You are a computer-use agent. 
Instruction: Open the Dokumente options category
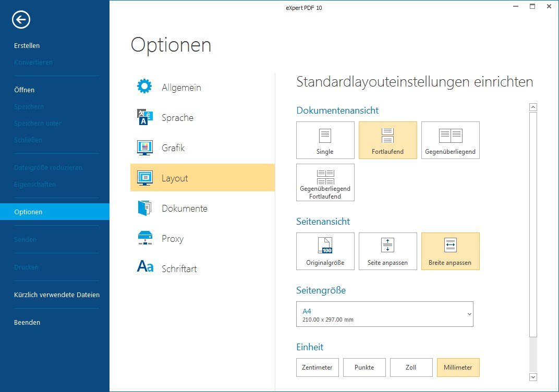tap(202, 208)
